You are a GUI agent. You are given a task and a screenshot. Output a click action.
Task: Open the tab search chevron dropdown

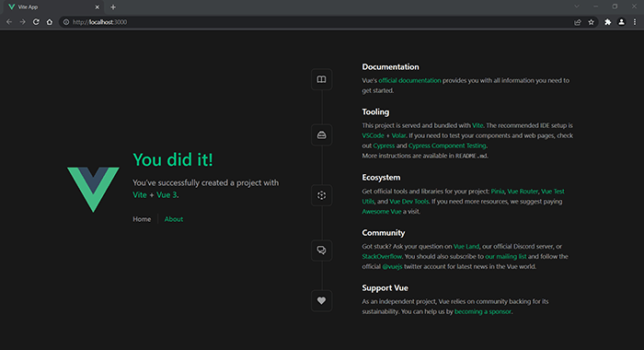tap(577, 6)
